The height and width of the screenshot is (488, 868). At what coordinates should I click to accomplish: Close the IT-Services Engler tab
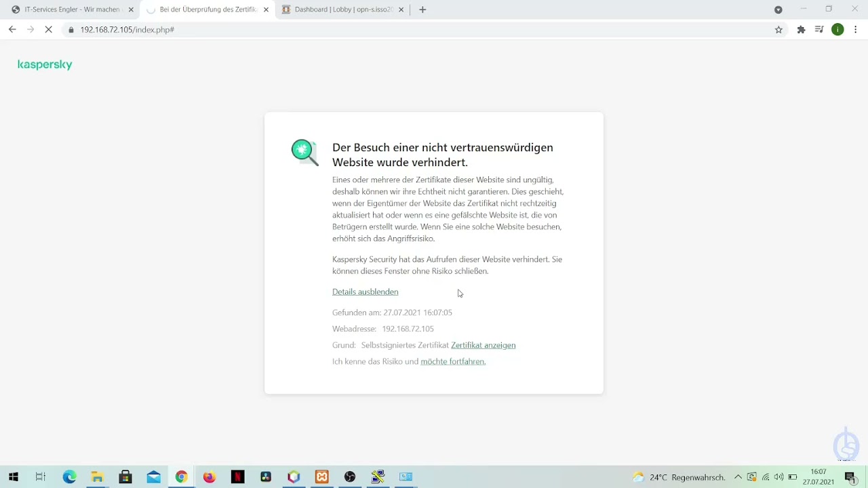[131, 9]
